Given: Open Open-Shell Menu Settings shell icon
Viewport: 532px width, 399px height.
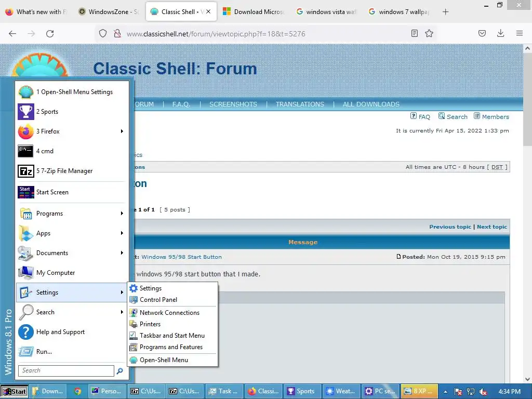Looking at the screenshot, I should pos(26,92).
